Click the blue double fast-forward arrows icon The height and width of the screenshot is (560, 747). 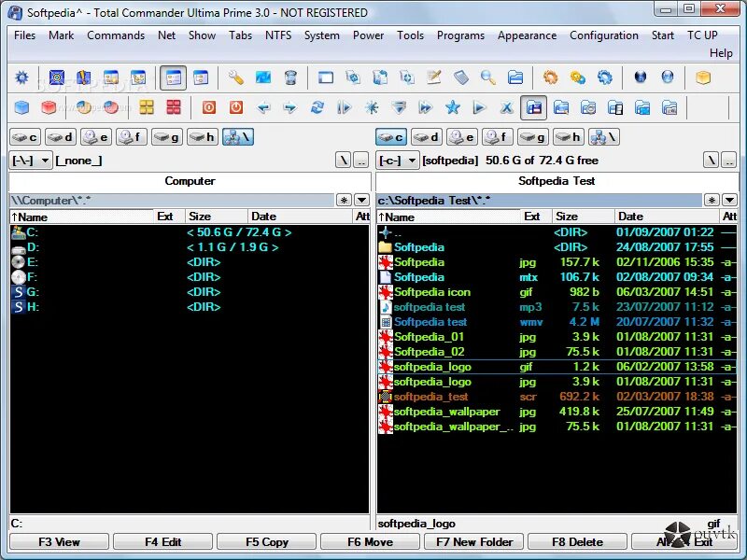(x=425, y=107)
